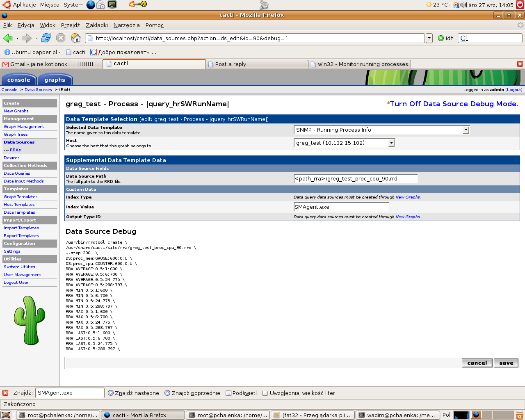Screen dimensions: 525x420
Task: Click the Back arrow in Firefox toolbar
Action: click(x=8, y=38)
